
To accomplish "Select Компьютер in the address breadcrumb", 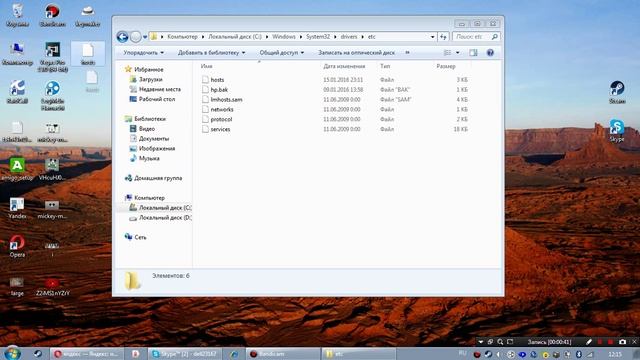I will (x=182, y=37).
